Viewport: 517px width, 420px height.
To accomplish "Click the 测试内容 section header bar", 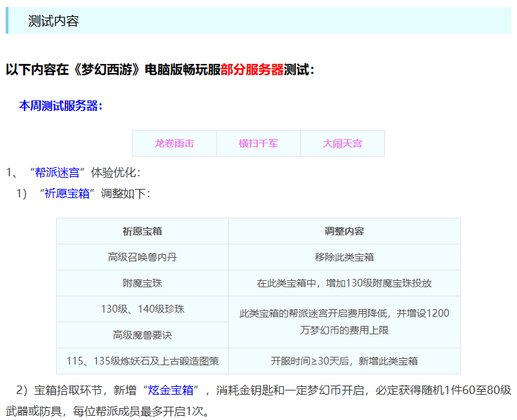I will click(x=258, y=21).
